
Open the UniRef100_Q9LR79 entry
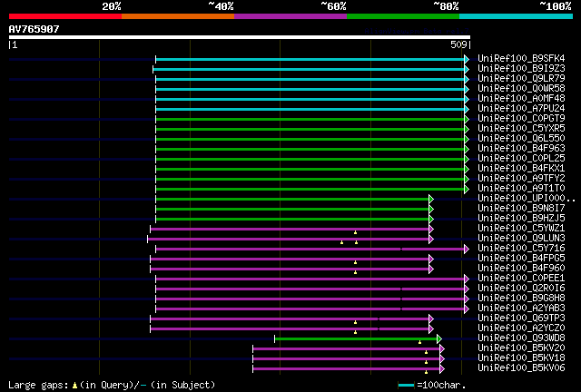point(521,79)
